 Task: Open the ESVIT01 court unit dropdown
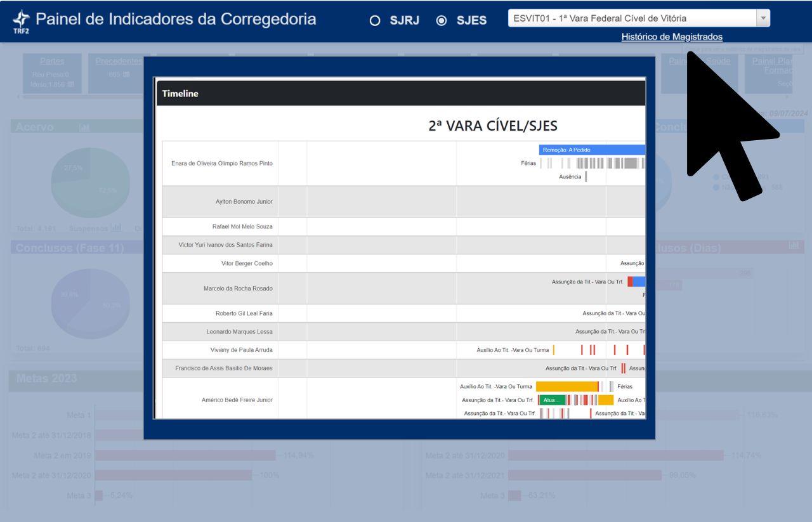tap(632, 18)
